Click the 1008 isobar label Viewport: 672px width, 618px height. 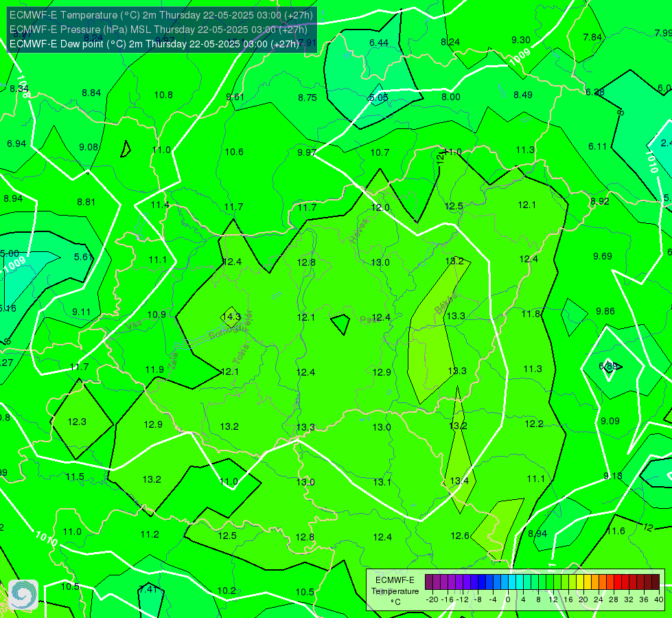(23, 87)
